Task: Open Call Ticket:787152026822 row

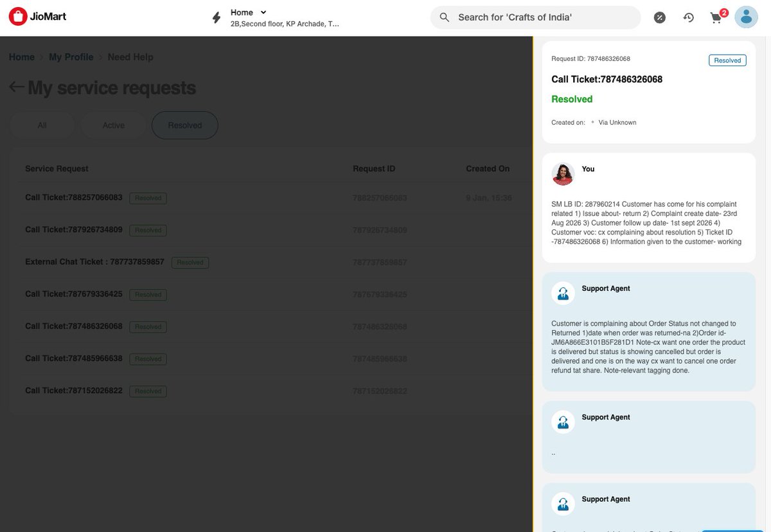Action: pyautogui.click(x=270, y=391)
